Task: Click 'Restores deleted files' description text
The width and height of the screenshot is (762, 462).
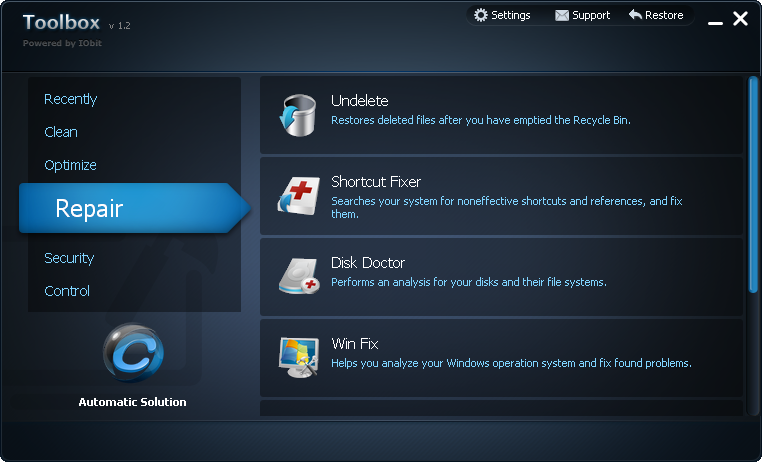Action: click(x=481, y=120)
